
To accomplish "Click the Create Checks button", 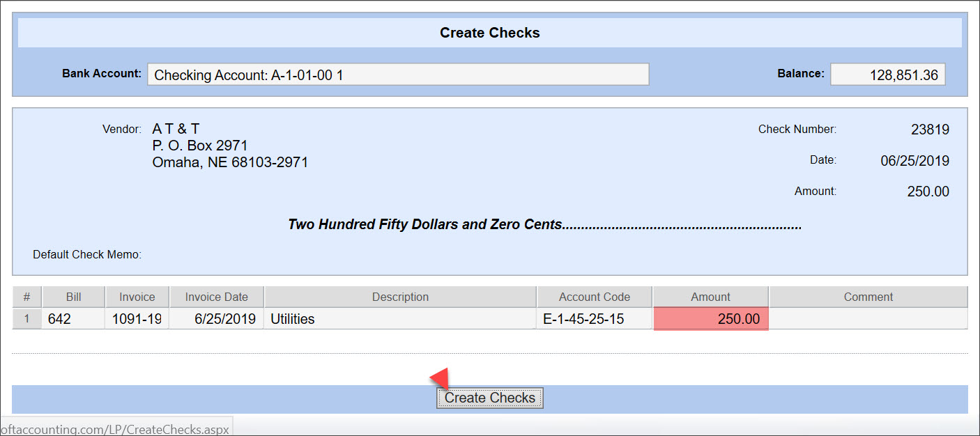I will 489,398.
